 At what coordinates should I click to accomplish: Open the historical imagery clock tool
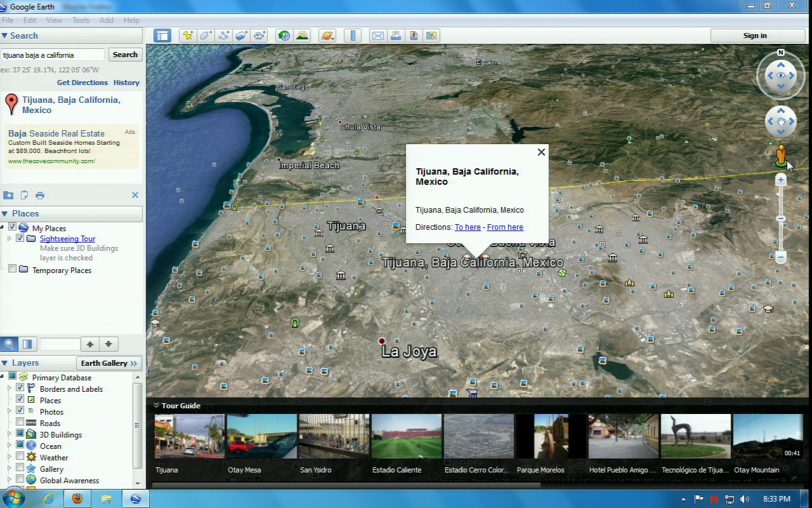point(284,36)
